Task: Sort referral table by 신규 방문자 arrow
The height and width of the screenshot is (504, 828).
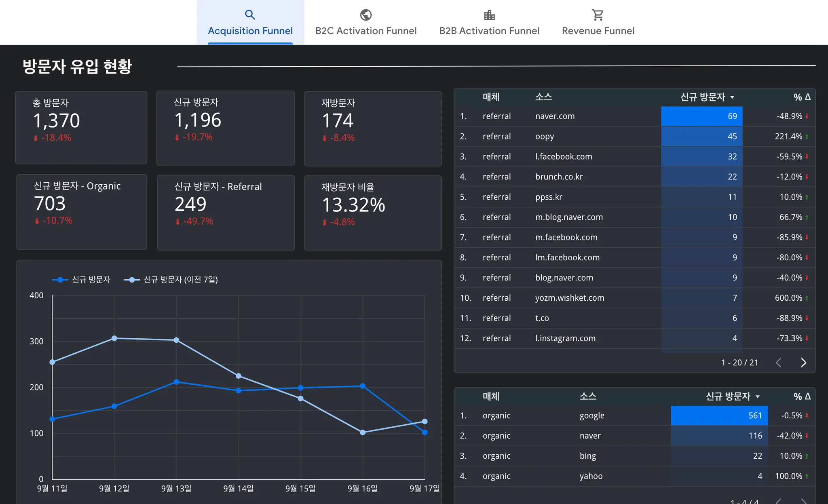Action: (x=732, y=97)
